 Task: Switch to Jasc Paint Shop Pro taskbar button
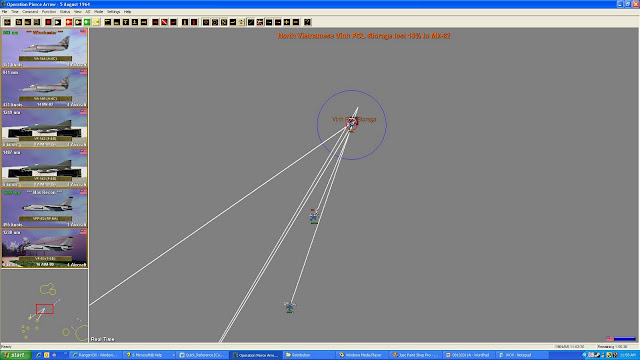point(415,355)
